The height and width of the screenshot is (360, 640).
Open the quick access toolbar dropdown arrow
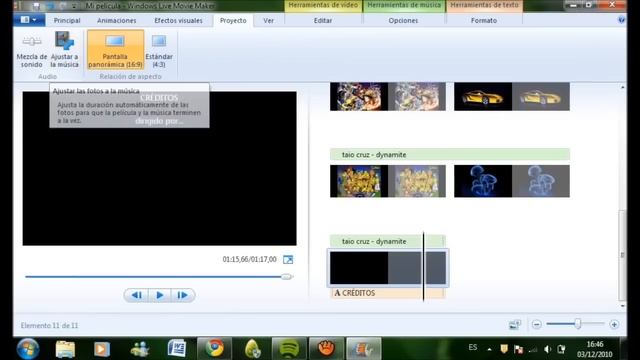coord(74,6)
